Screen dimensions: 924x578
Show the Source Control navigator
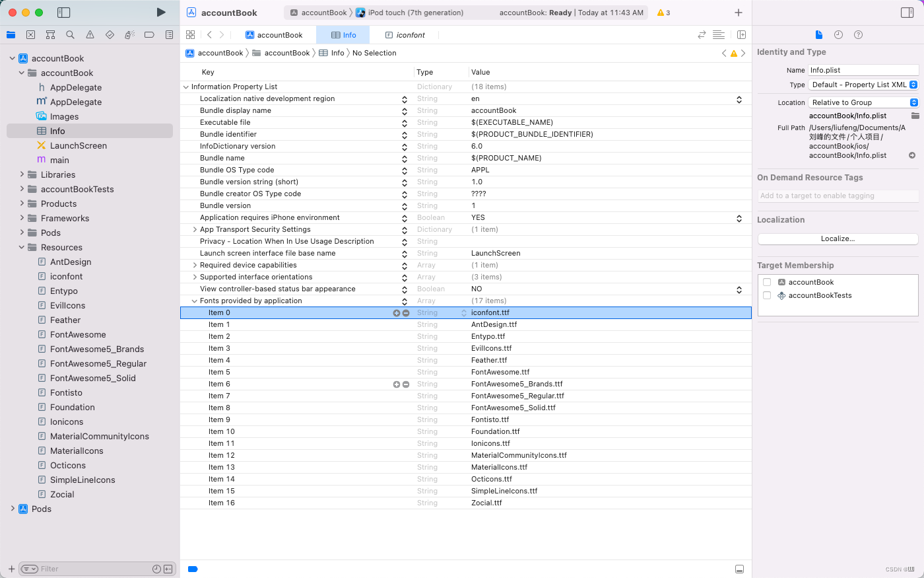[30, 35]
